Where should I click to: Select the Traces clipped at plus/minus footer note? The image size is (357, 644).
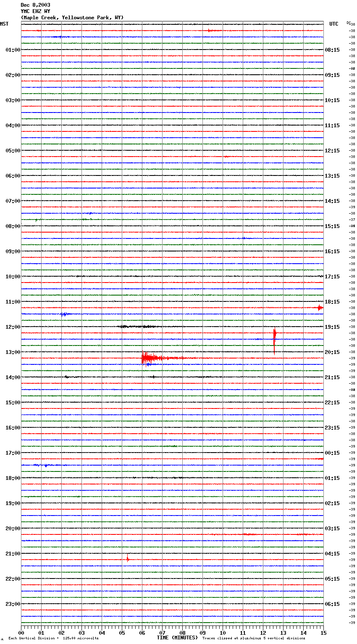254,639
